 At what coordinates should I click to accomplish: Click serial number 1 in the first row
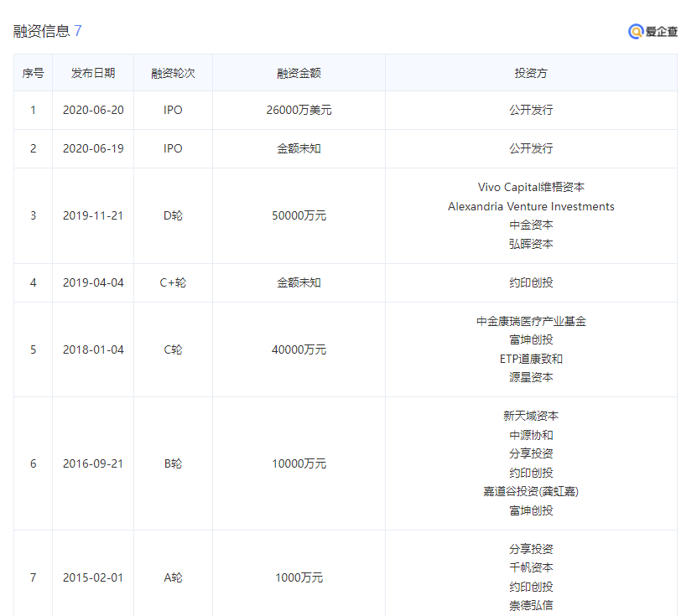click(33, 110)
